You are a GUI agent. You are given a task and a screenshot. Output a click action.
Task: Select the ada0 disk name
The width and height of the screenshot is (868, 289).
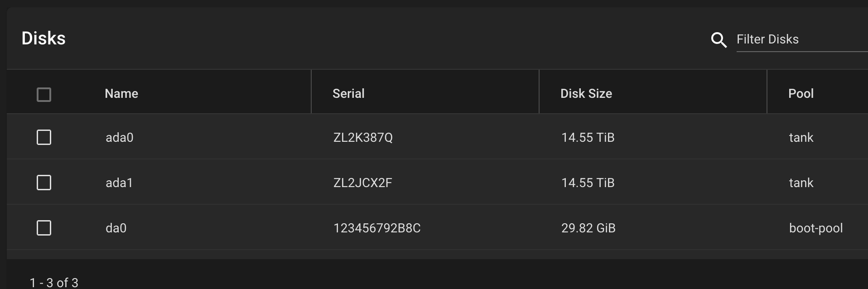(120, 138)
